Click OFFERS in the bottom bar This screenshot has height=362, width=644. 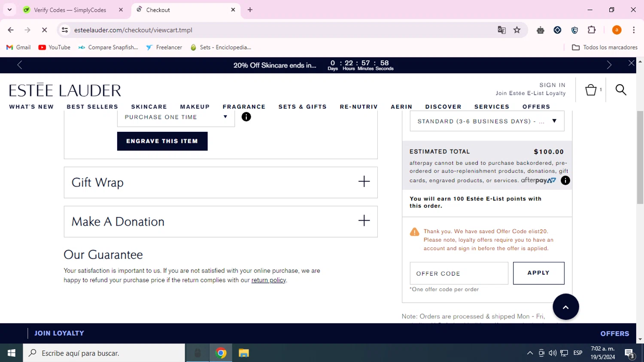615,334
